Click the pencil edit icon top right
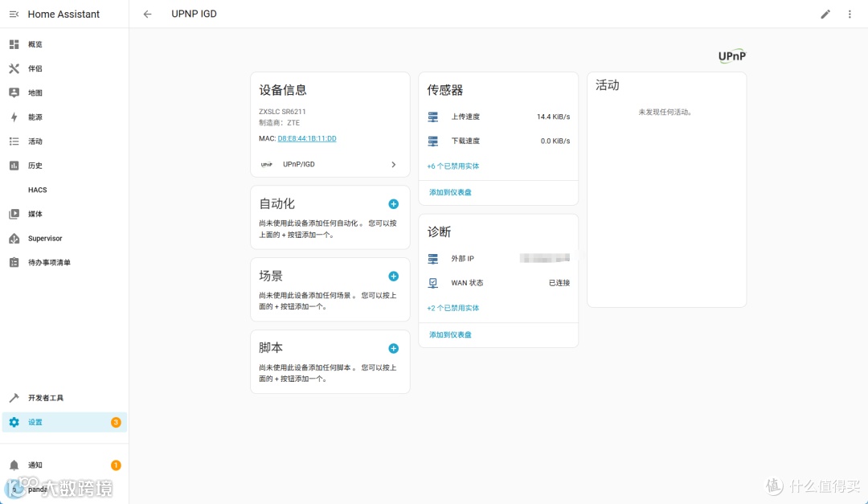 coord(825,14)
